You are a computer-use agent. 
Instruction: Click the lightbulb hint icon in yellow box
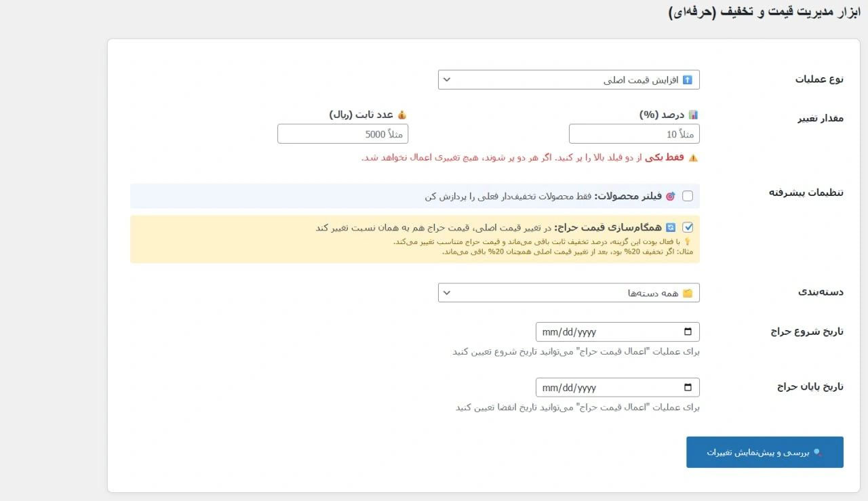(x=686, y=242)
